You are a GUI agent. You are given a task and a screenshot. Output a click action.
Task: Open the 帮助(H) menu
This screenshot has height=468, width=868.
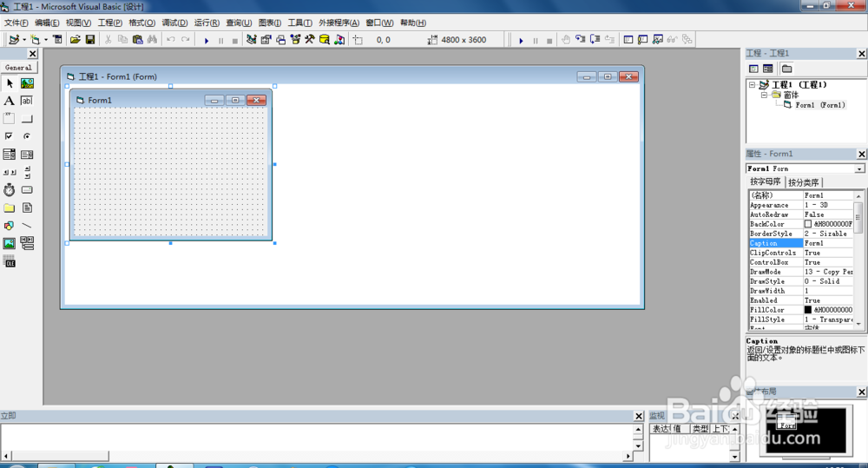click(x=413, y=23)
